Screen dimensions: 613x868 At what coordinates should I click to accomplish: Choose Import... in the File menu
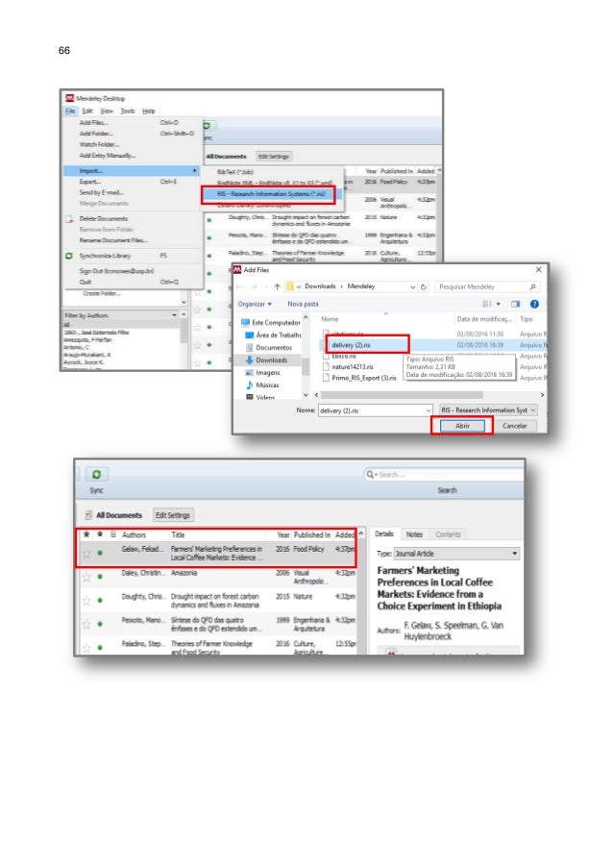tap(132, 171)
